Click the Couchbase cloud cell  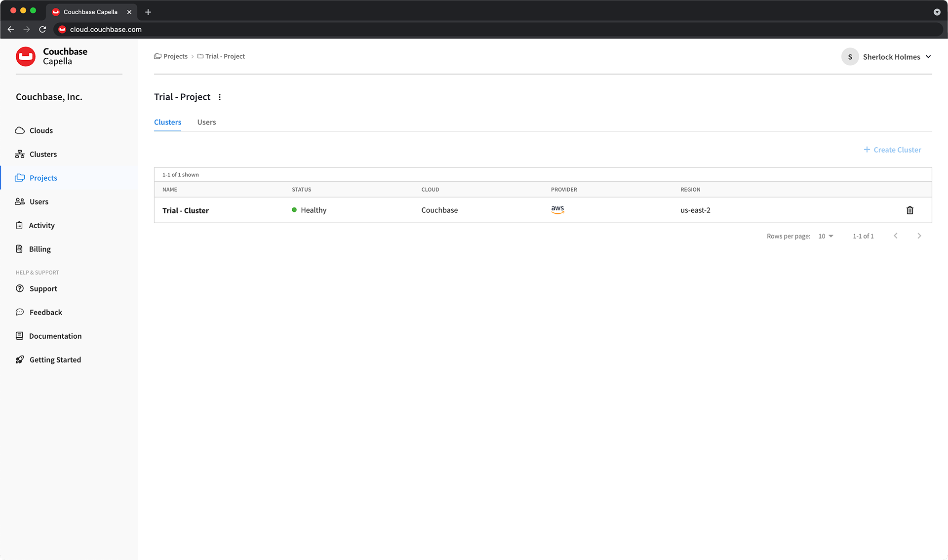439,210
